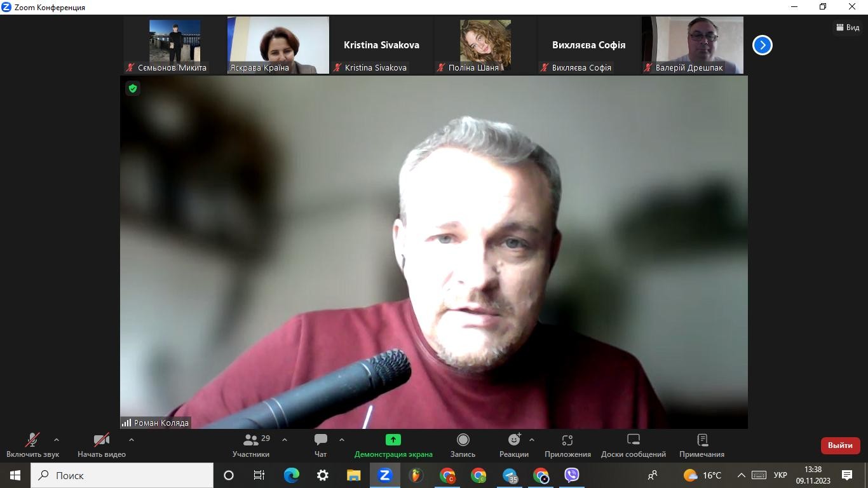Open Реакции reactions

click(x=514, y=445)
